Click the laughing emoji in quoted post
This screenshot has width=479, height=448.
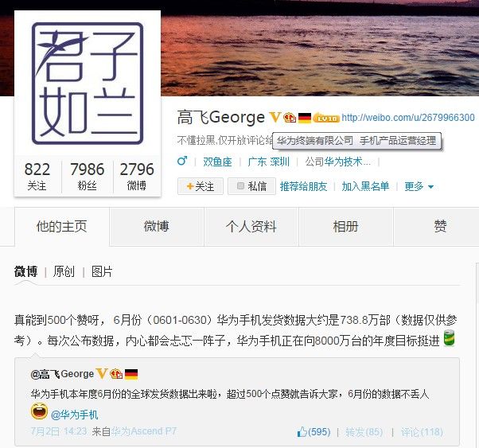pyautogui.click(x=40, y=411)
